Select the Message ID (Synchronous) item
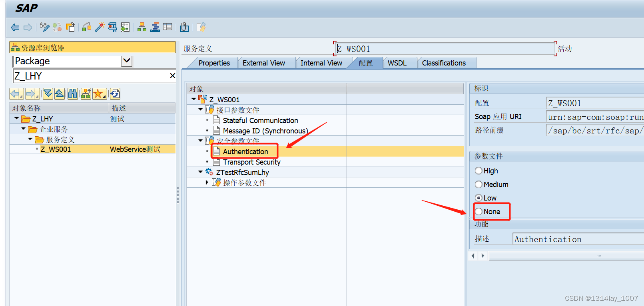Screen dimensions: 644x306 click(x=265, y=131)
